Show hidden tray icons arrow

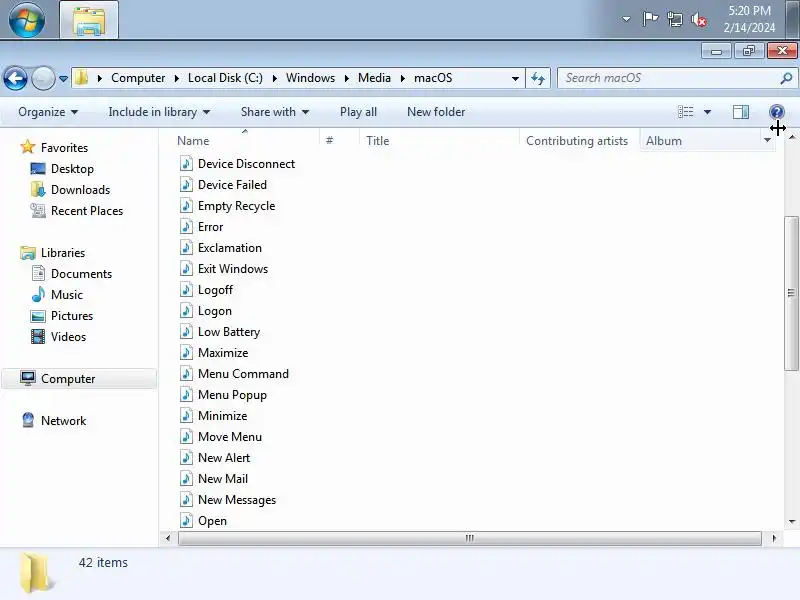point(626,20)
